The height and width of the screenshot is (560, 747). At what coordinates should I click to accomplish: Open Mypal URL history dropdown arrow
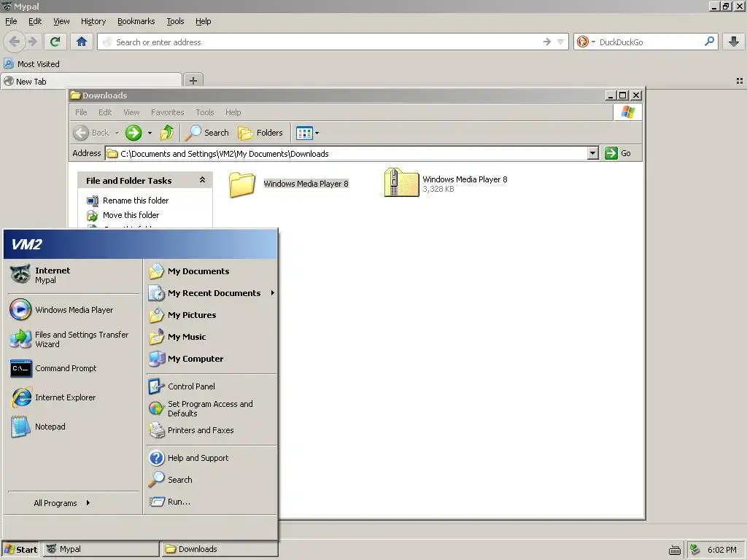(561, 42)
